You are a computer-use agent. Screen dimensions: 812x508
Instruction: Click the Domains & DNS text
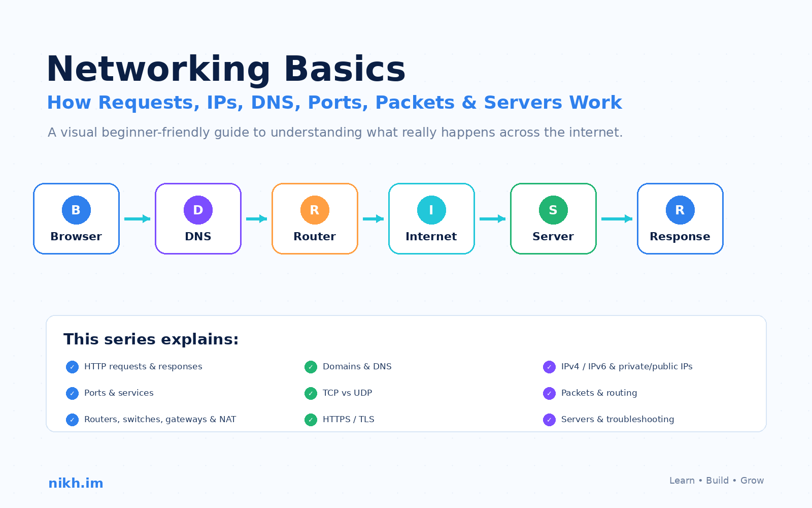pos(357,367)
